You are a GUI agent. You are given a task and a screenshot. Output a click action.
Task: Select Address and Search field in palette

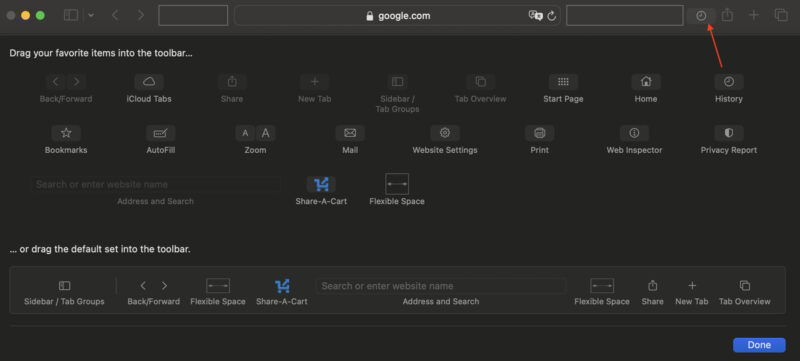(x=156, y=184)
